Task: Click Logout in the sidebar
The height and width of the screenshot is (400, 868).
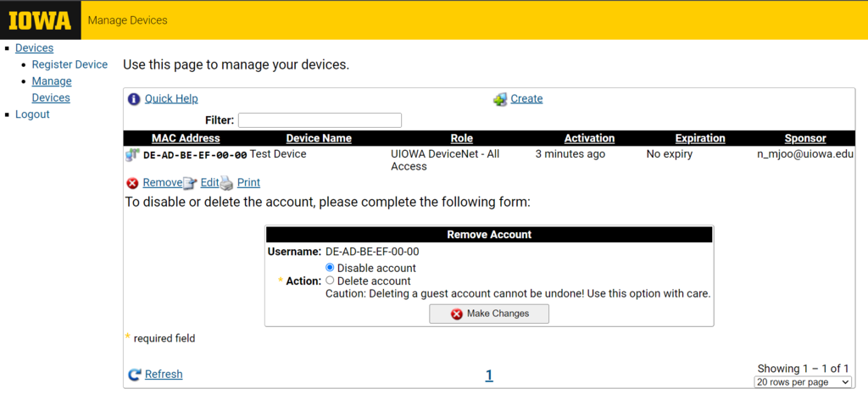Action: [x=33, y=114]
